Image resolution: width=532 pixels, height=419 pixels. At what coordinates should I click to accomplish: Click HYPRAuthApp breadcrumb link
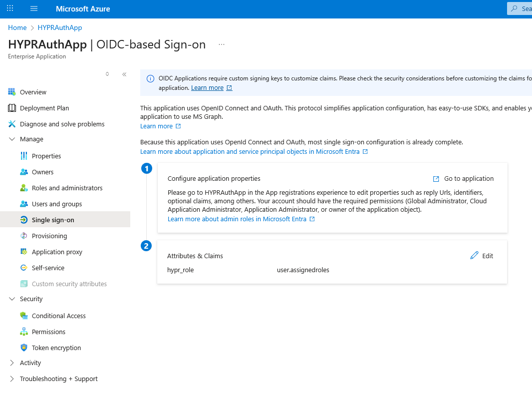[x=60, y=27]
